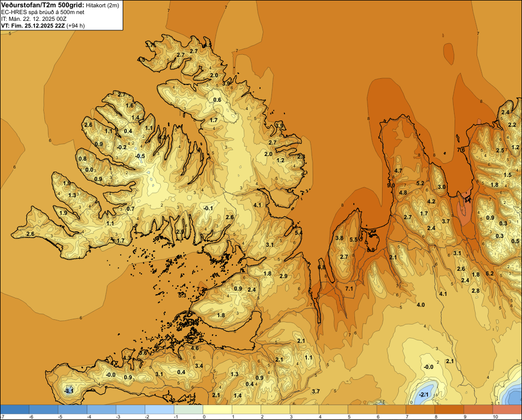Click the '-7' legend tick label

(x=2, y=417)
